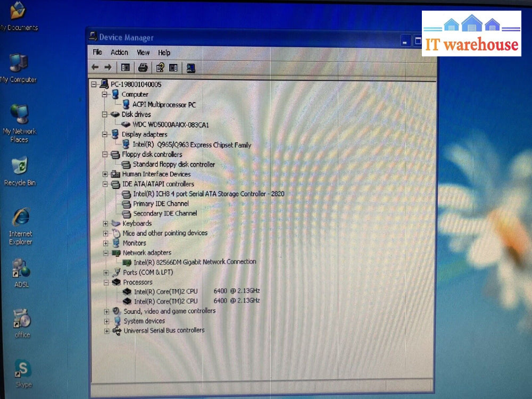This screenshot has height=399, width=532.
Task: Open the Action menu
Action: [119, 52]
